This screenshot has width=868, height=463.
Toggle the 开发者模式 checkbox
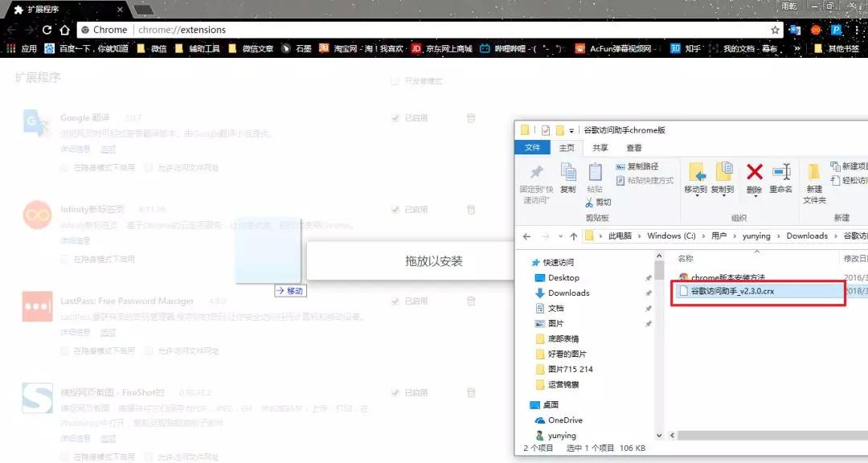pos(395,81)
